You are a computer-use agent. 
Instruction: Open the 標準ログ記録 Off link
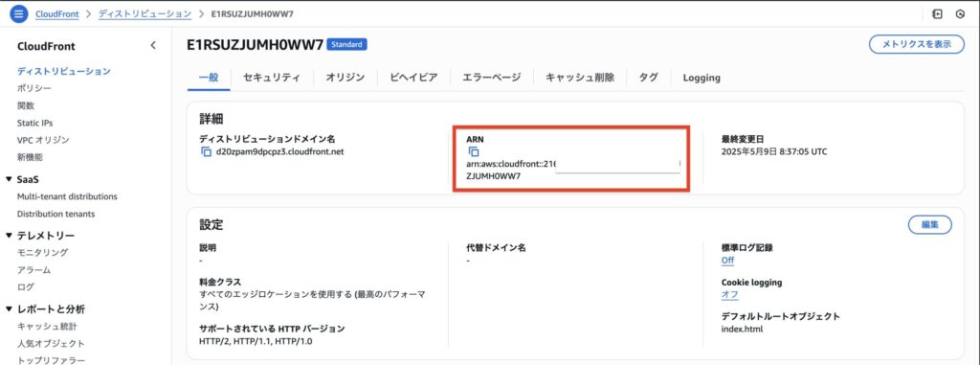(x=727, y=261)
